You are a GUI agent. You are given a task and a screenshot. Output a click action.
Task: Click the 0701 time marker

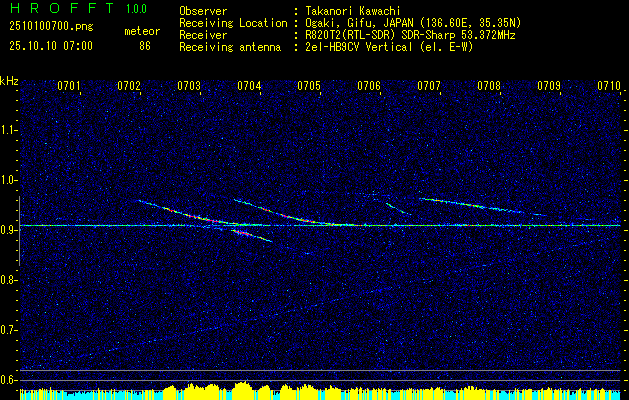tap(69, 85)
